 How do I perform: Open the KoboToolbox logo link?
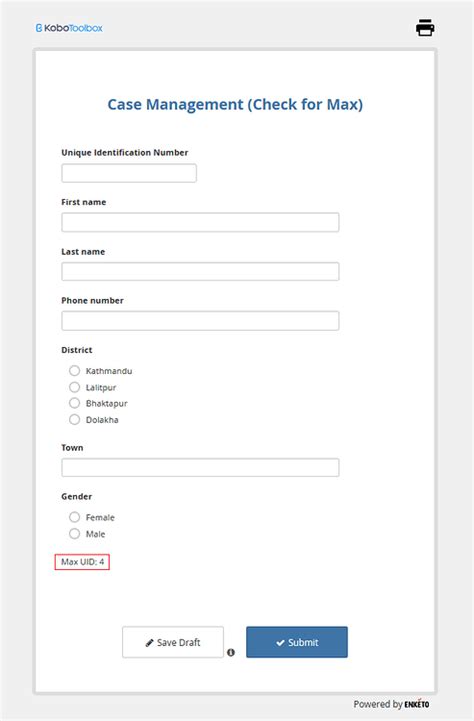tap(69, 28)
